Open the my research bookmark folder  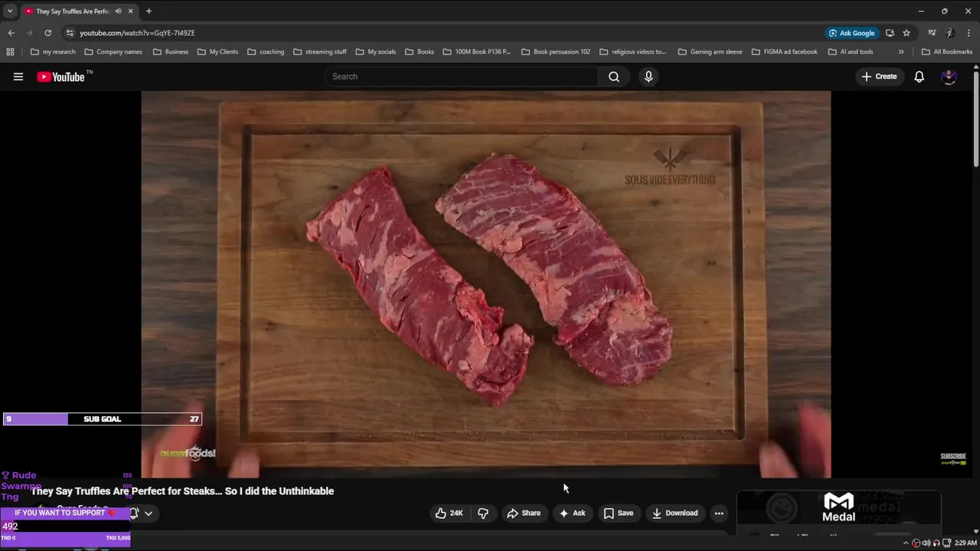(x=52, y=52)
